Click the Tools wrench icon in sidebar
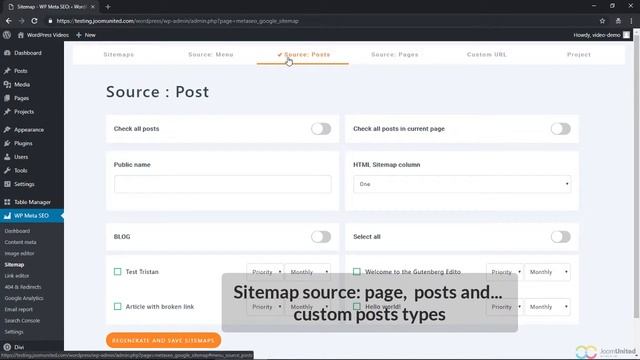Image resolution: width=640 pixels, height=360 pixels. point(7,171)
